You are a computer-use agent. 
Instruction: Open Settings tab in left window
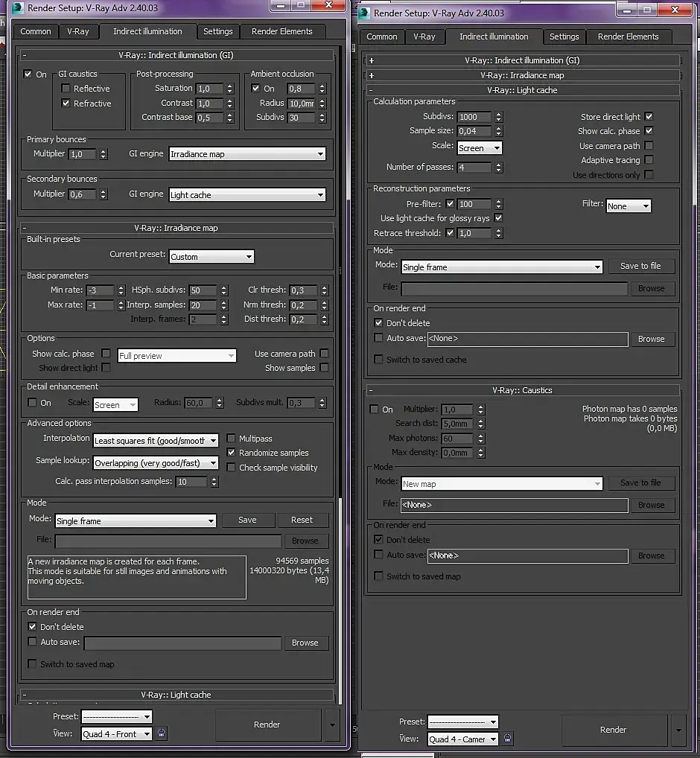coord(218,31)
